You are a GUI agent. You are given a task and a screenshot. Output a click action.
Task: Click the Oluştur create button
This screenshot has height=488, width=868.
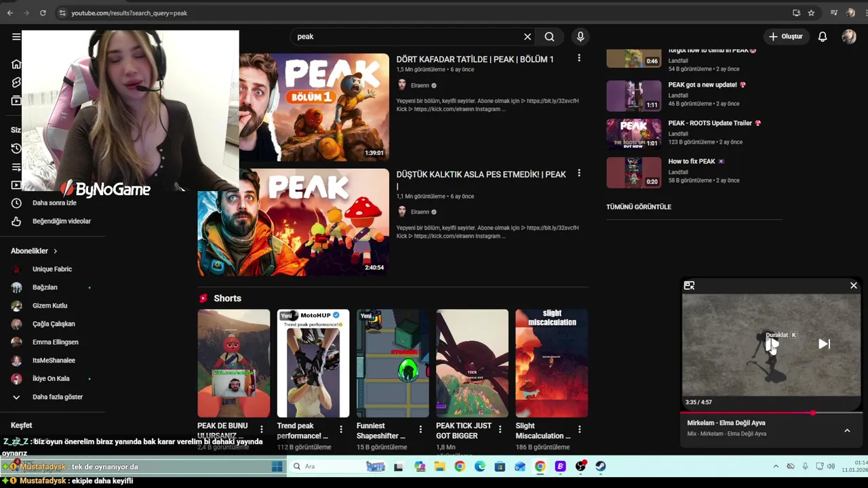click(x=785, y=37)
